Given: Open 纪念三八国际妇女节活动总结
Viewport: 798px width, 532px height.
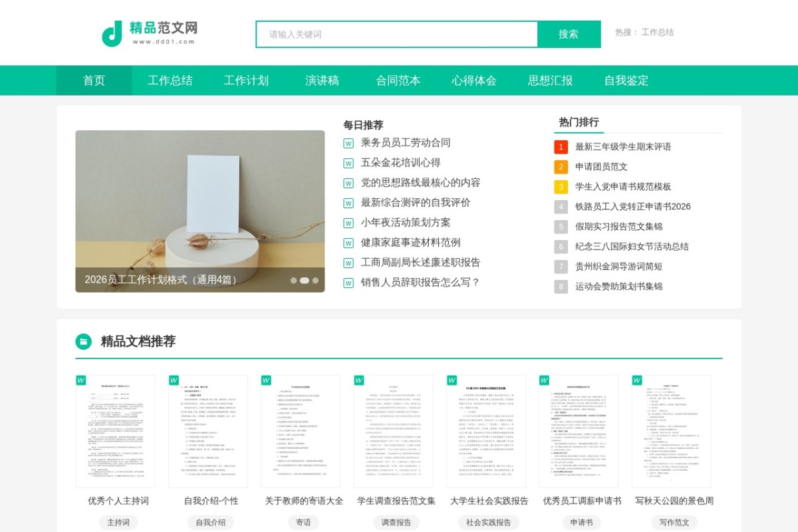Looking at the screenshot, I should click(632, 247).
